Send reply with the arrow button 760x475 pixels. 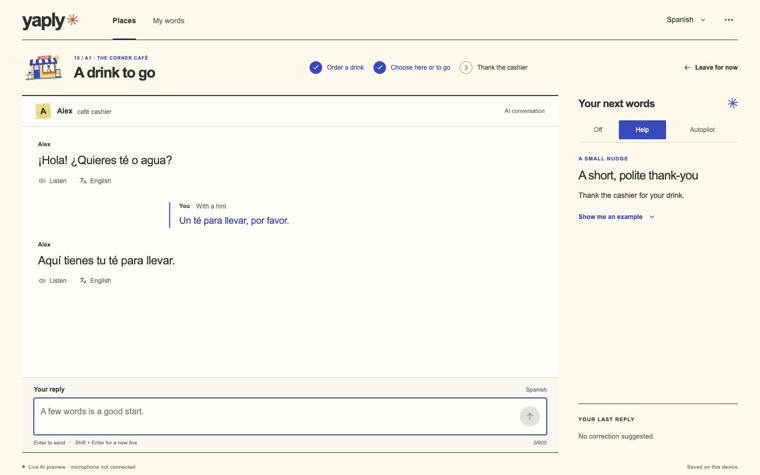point(530,416)
